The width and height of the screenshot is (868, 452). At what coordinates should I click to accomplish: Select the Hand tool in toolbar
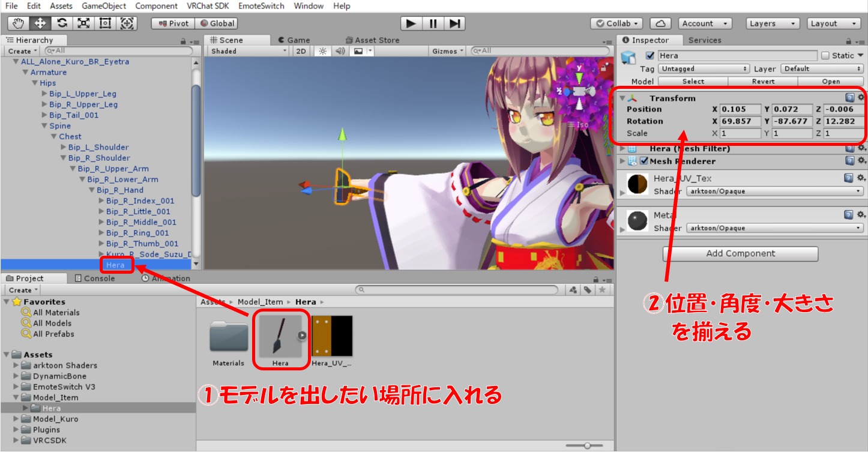pos(19,23)
